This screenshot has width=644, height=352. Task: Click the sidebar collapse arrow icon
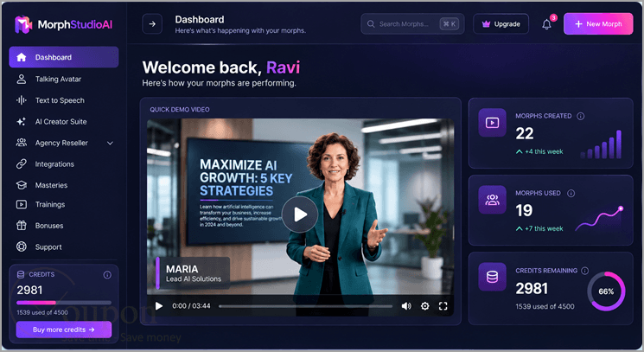pyautogui.click(x=152, y=24)
